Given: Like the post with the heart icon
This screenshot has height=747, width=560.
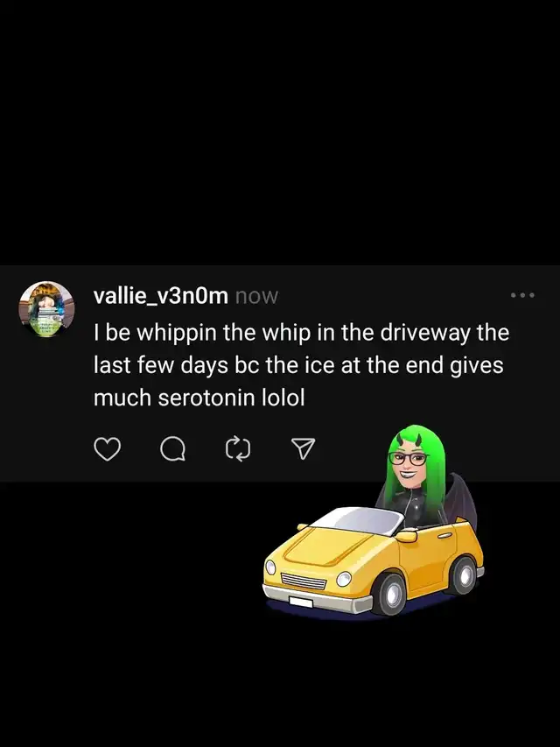Looking at the screenshot, I should click(107, 449).
